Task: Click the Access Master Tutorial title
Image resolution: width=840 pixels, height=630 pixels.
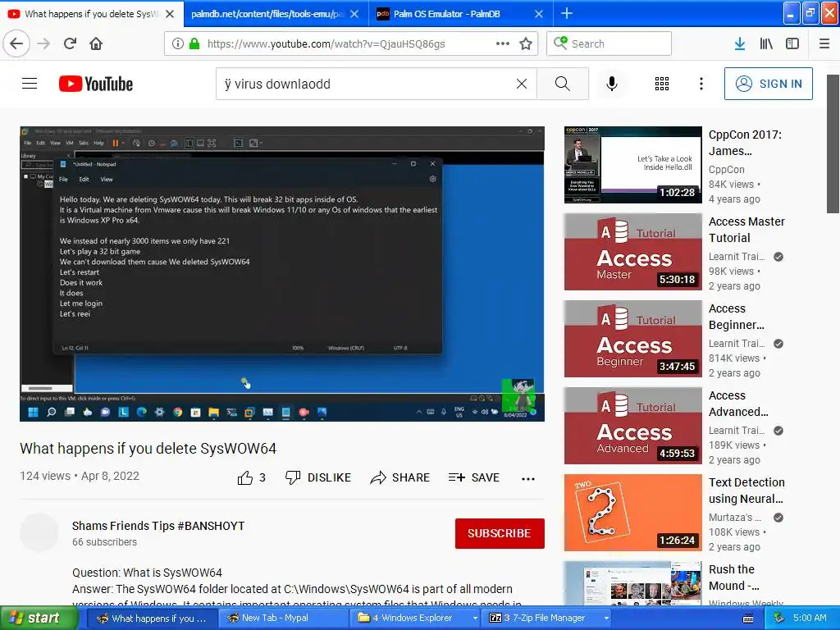Action: (746, 230)
